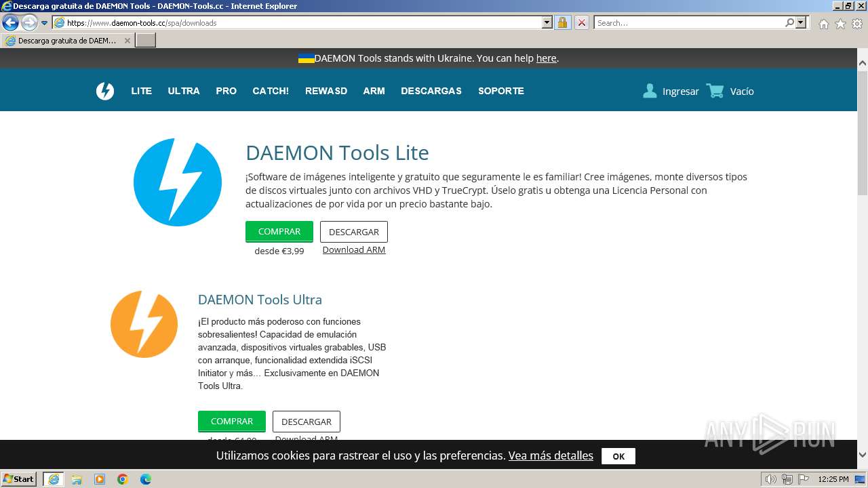Image resolution: width=868 pixels, height=488 pixels.
Task: Open Favorites star icon
Action: click(x=840, y=24)
